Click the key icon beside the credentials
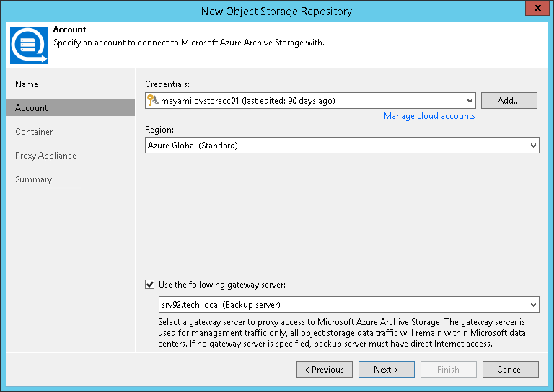The height and width of the screenshot is (392, 554). (x=151, y=101)
